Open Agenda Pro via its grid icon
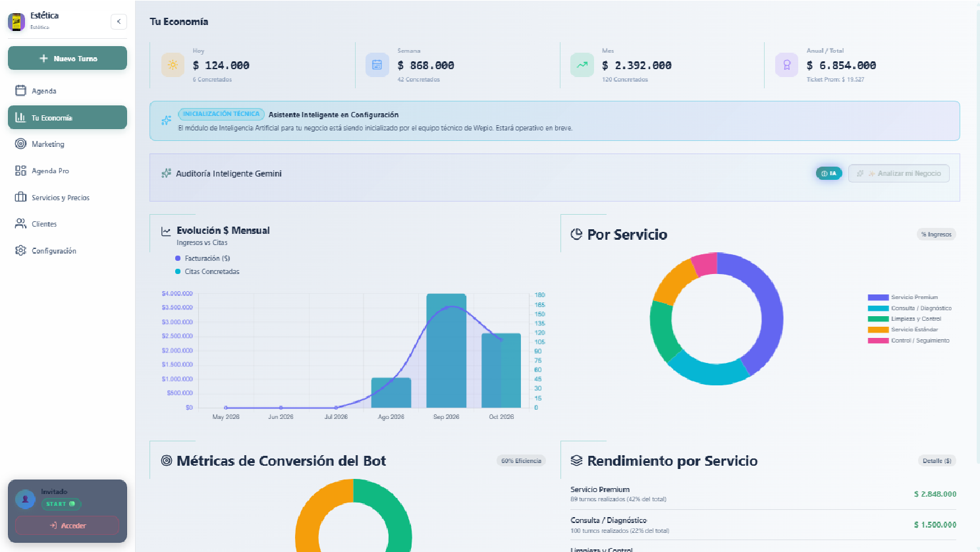Image resolution: width=980 pixels, height=552 pixels. [x=20, y=171]
